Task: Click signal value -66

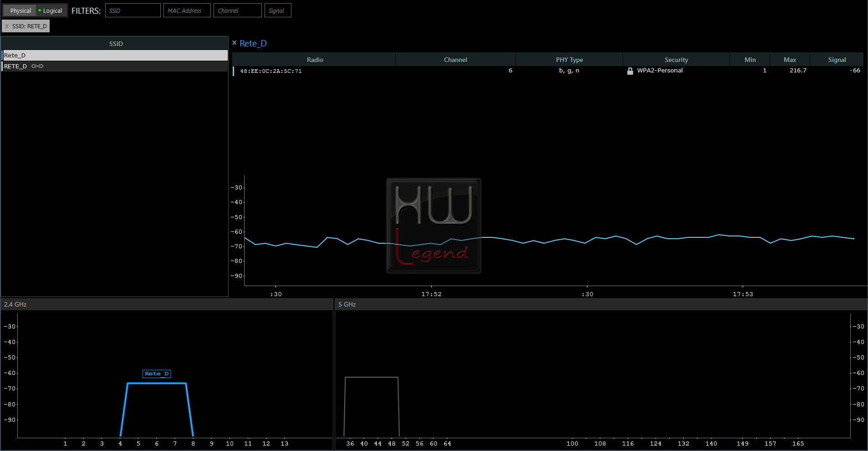Action: click(x=855, y=71)
